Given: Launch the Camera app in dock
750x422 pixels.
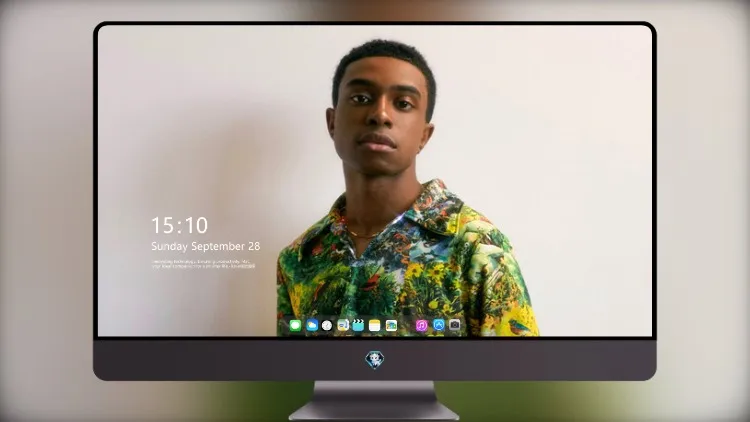Looking at the screenshot, I should point(455,325).
